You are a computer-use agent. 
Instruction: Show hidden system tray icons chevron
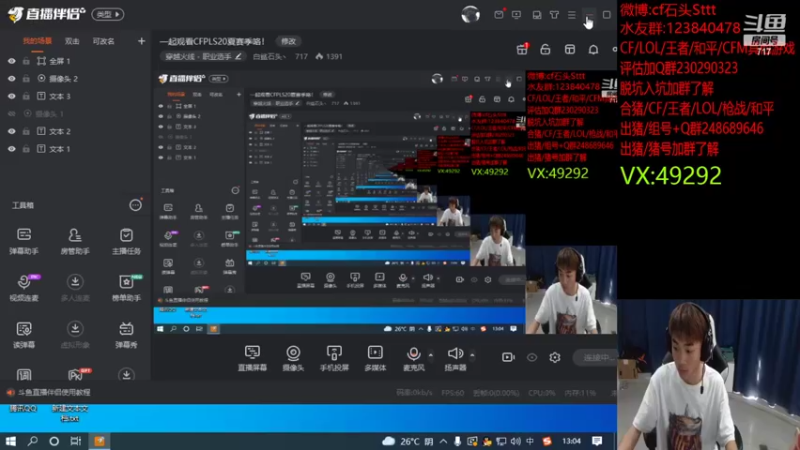coord(443,441)
